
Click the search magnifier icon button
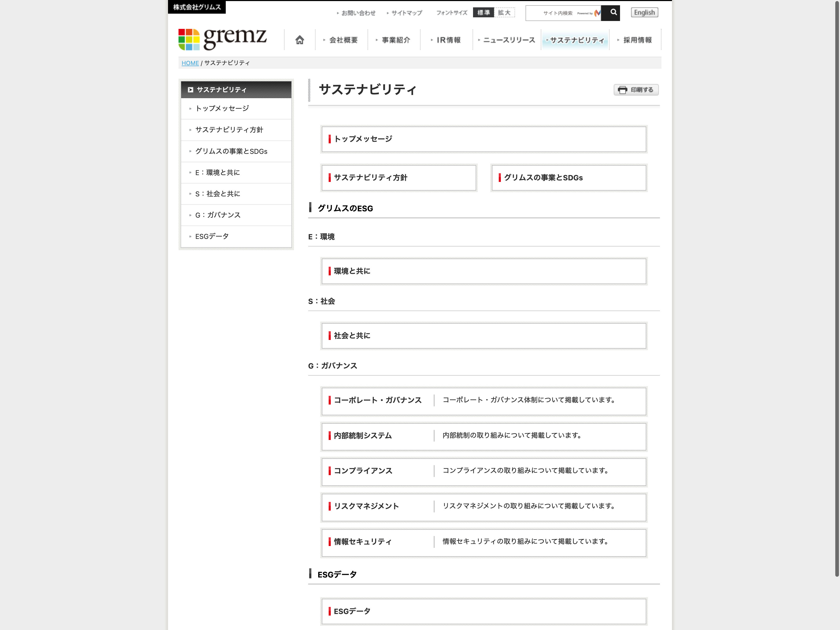[x=613, y=13]
